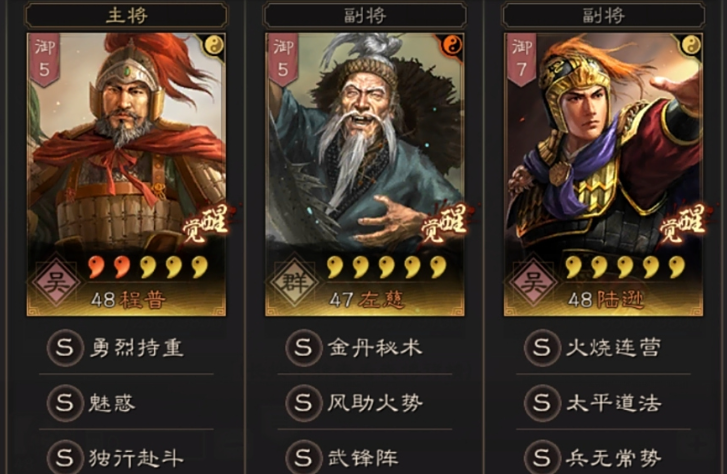
Task: Click the orange yin-yang icon on 左慈's card
Action: tap(453, 45)
